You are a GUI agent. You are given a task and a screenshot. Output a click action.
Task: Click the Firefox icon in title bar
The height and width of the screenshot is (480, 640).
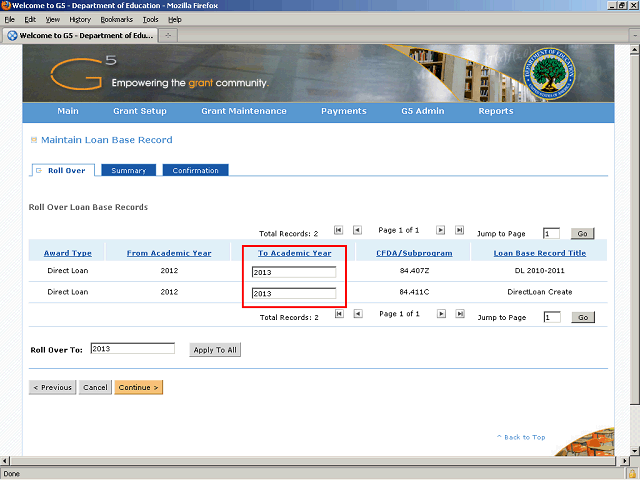5,5
